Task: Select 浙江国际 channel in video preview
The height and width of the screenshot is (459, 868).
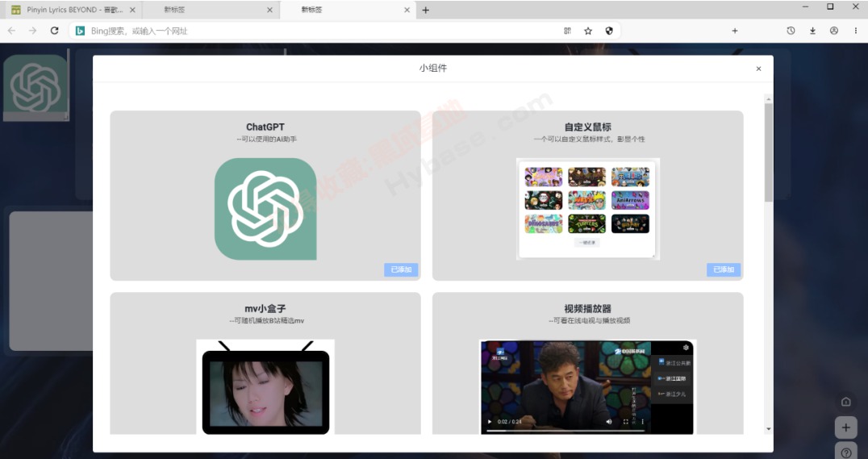Action: [672, 378]
